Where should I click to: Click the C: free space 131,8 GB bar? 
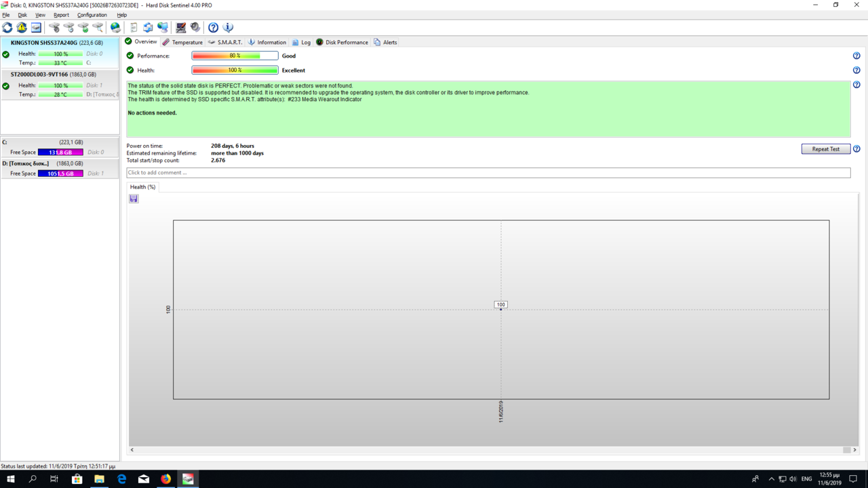[x=60, y=152]
